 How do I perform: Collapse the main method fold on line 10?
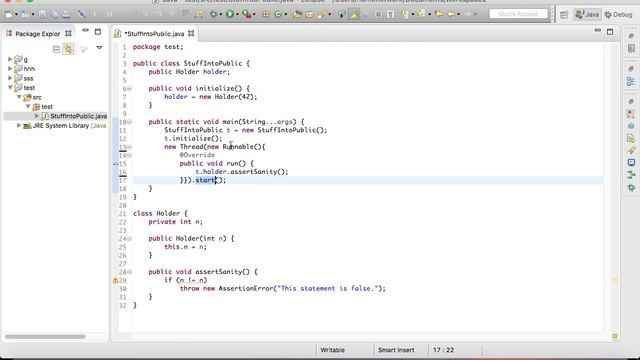[129, 122]
